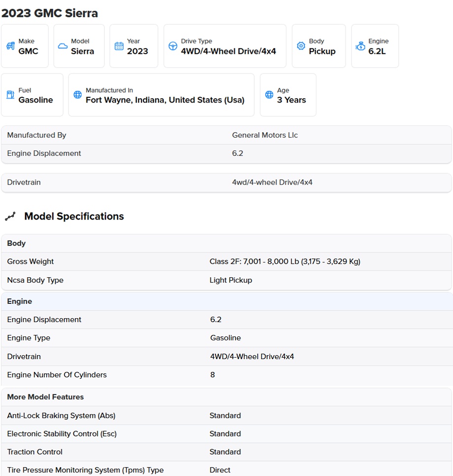Select the Traction Control row
453x476 pixels.
226,452
